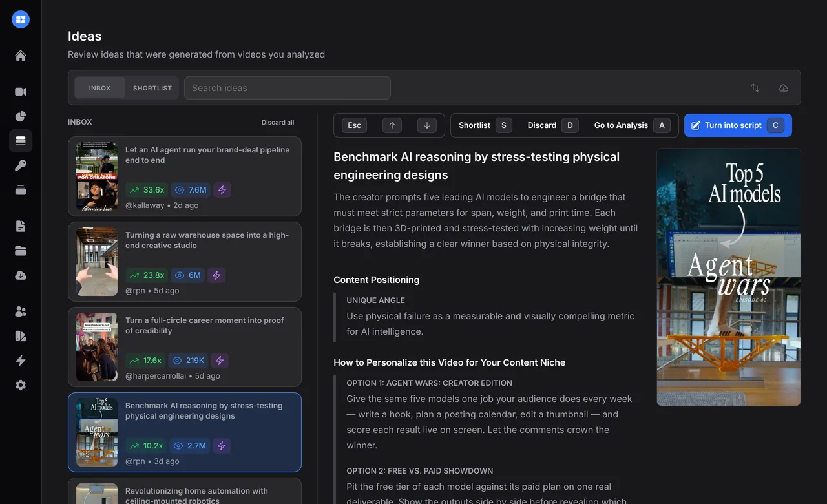Viewport: 827px width, 504px height.
Task: Click the '@rpn • 3d ago' author line
Action: pyautogui.click(x=152, y=461)
